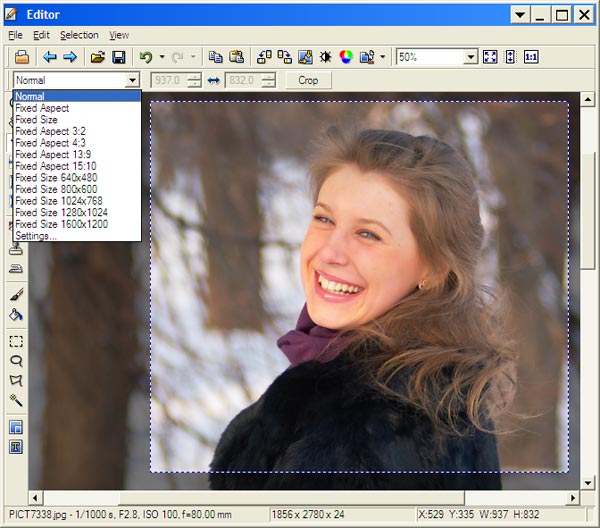Go to next image with right arrow

(x=70, y=57)
